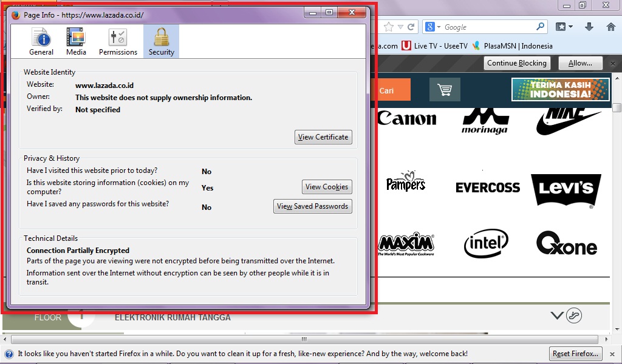The image size is (622, 364).
Task: Click the View Cookies button
Action: tap(327, 187)
